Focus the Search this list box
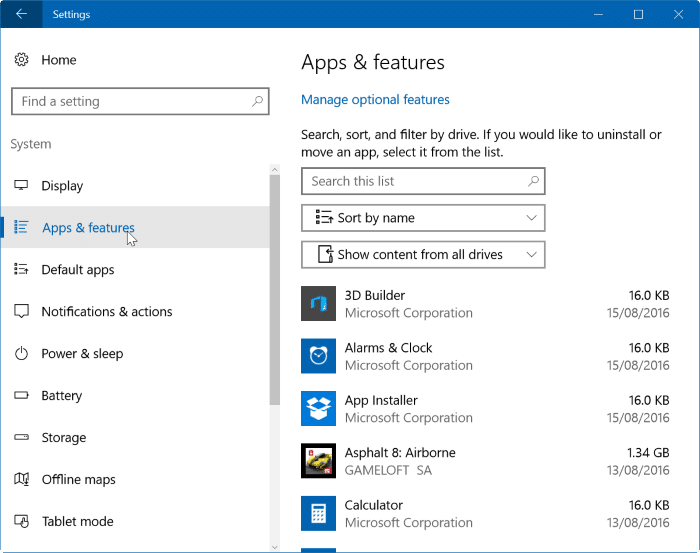Screen dimensions: 700x553 pos(423,181)
